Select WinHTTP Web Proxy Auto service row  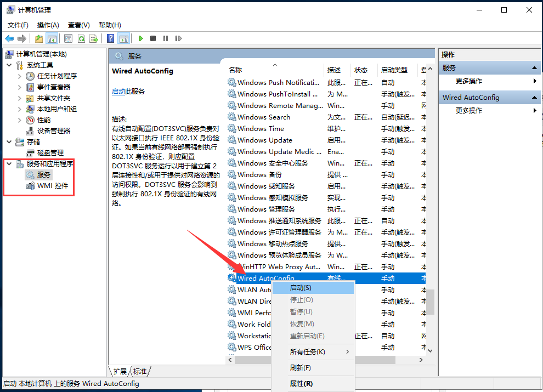click(326, 266)
